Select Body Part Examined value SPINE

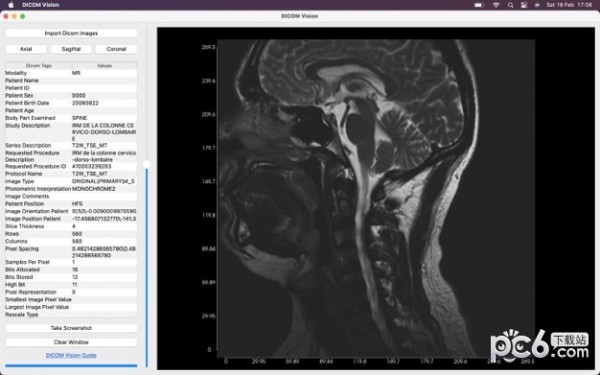(80, 118)
